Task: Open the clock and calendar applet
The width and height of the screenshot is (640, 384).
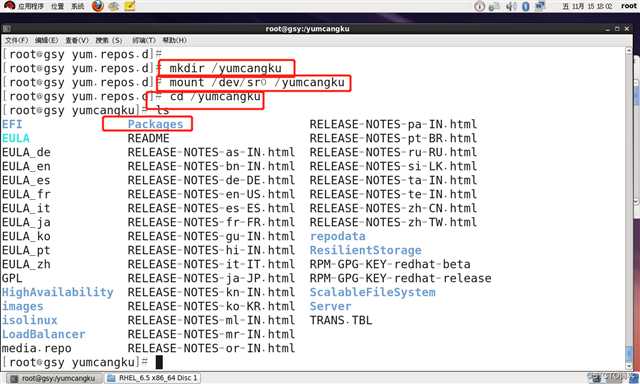Action: 587,6
